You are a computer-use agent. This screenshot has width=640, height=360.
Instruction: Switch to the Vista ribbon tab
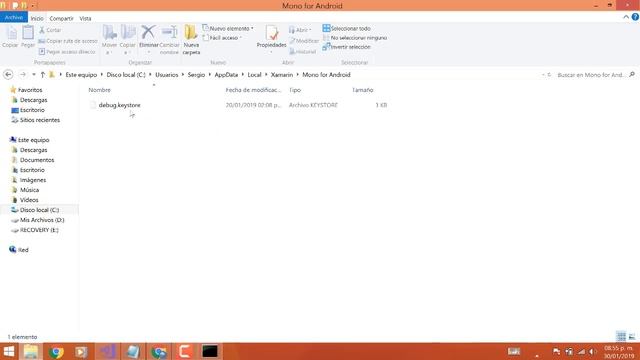click(85, 18)
